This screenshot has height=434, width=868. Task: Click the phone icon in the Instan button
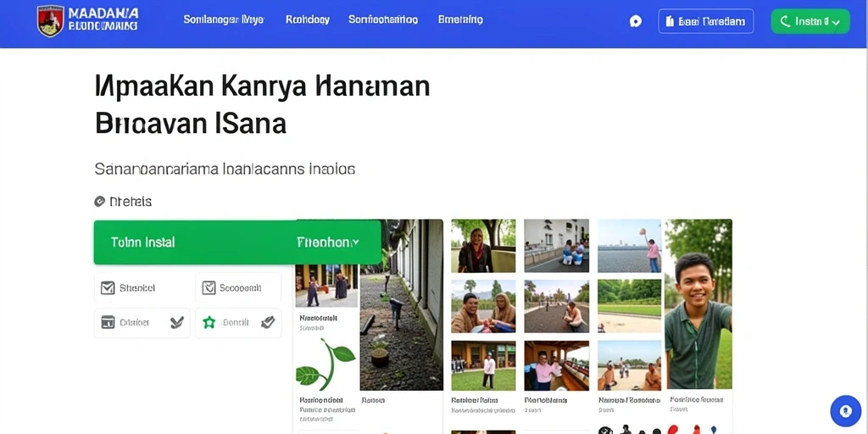pyautogui.click(x=785, y=21)
